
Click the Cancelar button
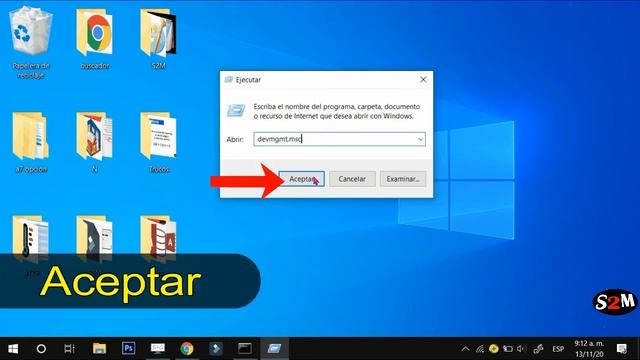[x=352, y=179]
